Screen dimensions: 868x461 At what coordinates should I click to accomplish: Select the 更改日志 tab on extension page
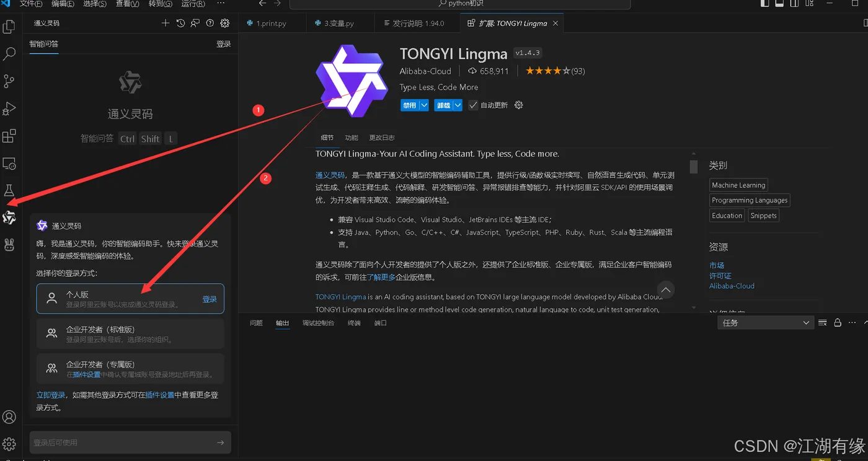(x=382, y=138)
